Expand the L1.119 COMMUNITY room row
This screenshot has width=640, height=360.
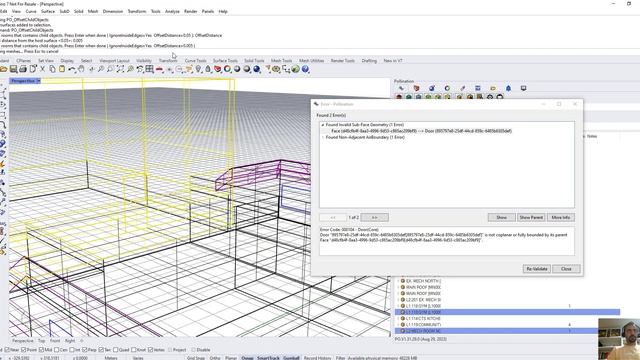398,324
